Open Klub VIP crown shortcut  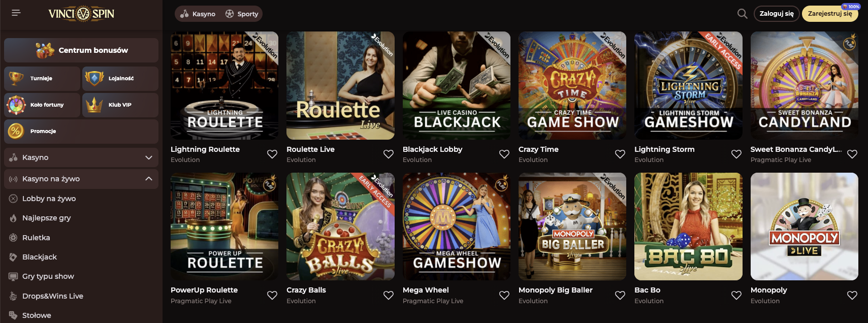(x=120, y=105)
